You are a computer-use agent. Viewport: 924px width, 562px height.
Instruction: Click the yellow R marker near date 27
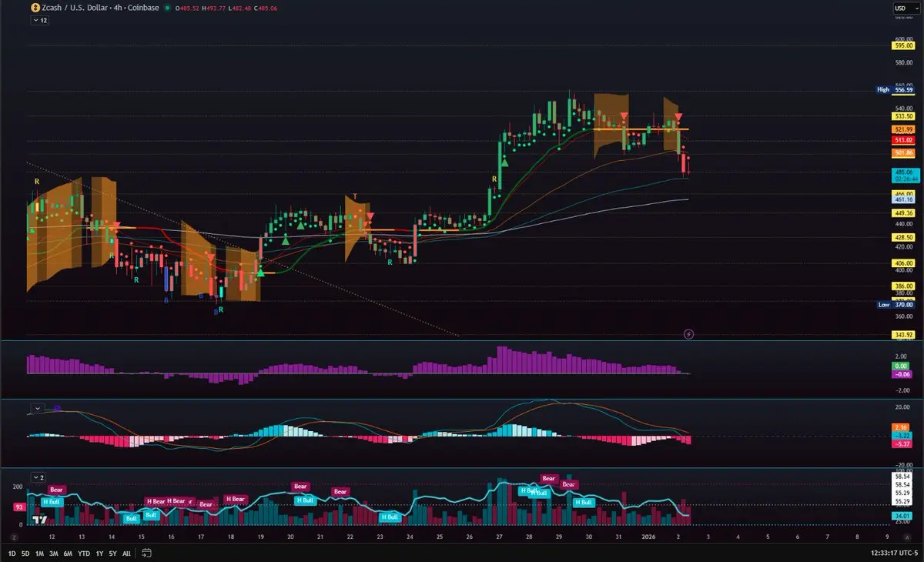point(494,179)
